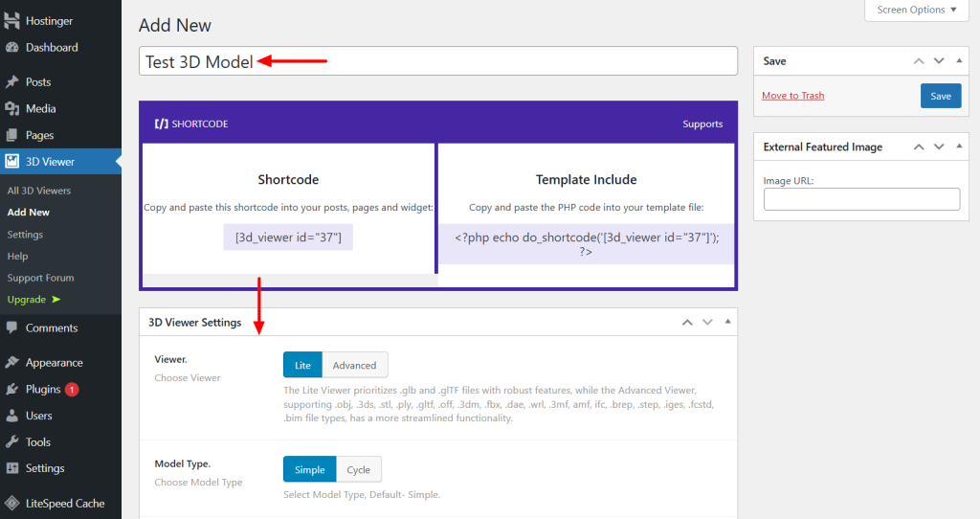Open the Screen Options dropdown
The height and width of the screenshot is (519, 980).
pyautogui.click(x=916, y=10)
